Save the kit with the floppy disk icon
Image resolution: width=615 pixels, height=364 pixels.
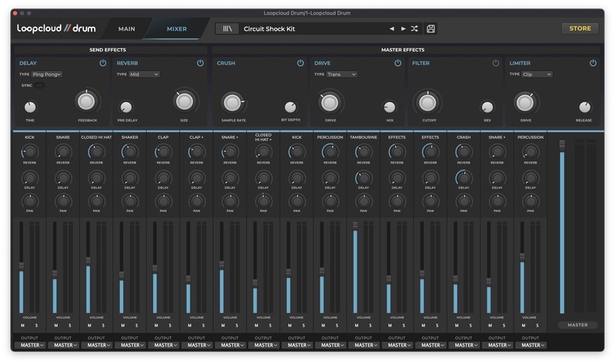coord(430,28)
